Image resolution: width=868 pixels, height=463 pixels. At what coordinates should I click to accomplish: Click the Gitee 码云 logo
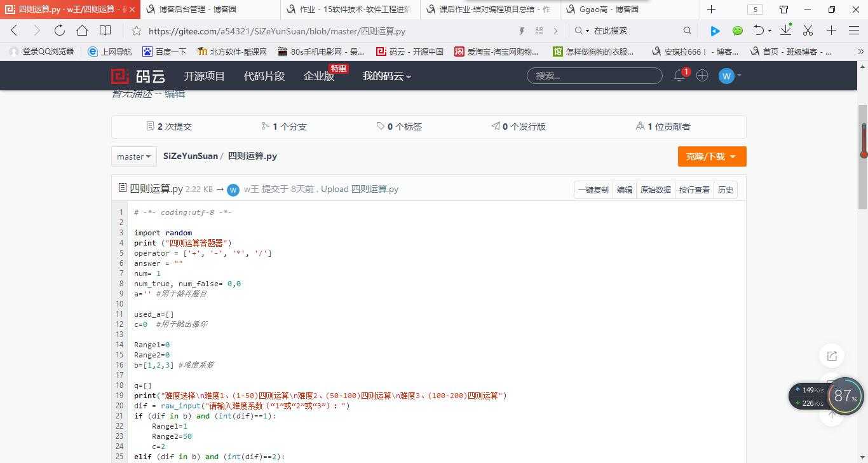coord(139,76)
